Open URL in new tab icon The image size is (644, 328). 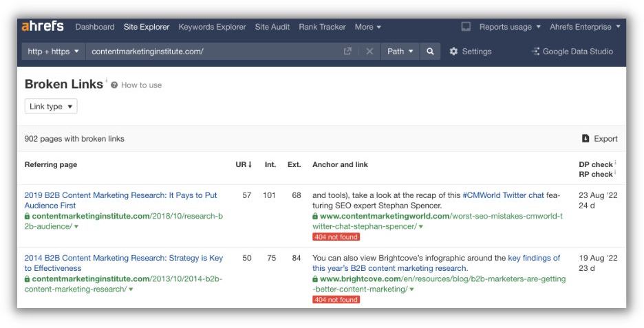[x=347, y=52]
